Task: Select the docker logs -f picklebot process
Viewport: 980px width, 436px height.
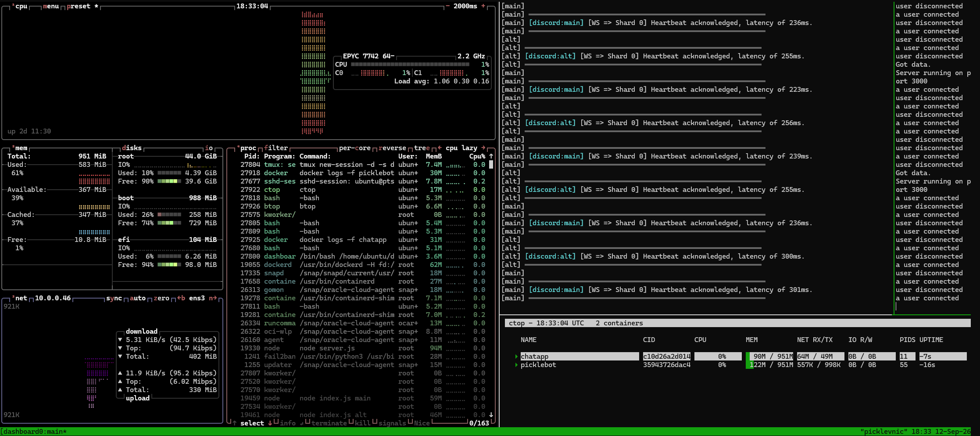Action: [363, 173]
